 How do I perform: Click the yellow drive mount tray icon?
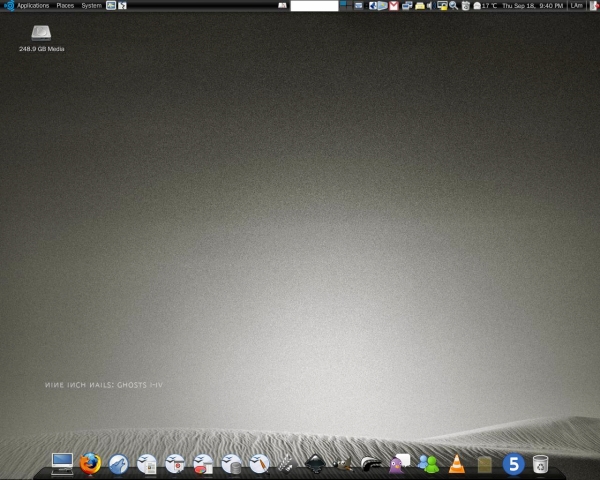[420, 6]
